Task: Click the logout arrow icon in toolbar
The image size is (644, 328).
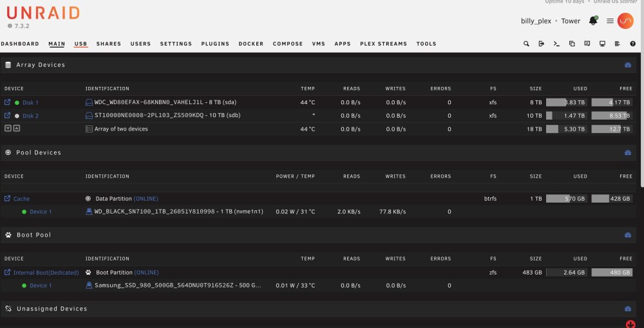Action: [542, 44]
